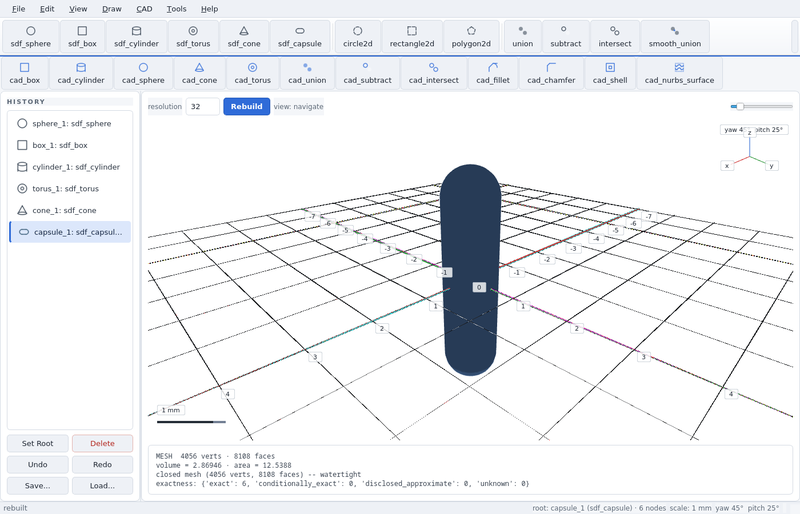Use the cad_subtract tool
Screen dimensions: 800x514
point(367,74)
